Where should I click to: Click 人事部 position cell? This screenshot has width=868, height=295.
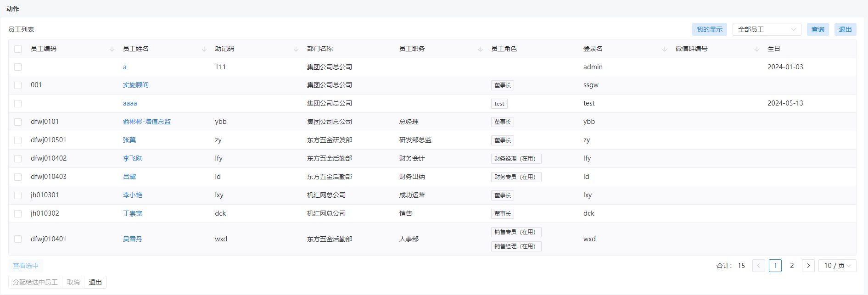coord(409,239)
